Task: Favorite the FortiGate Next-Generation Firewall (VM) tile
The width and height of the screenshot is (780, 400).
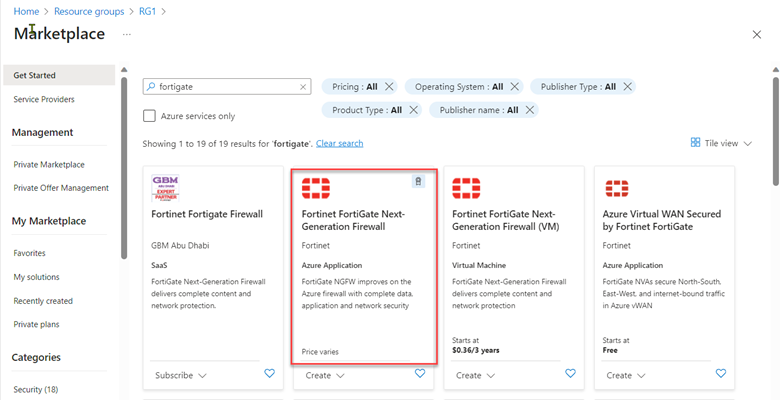Action: click(570, 374)
